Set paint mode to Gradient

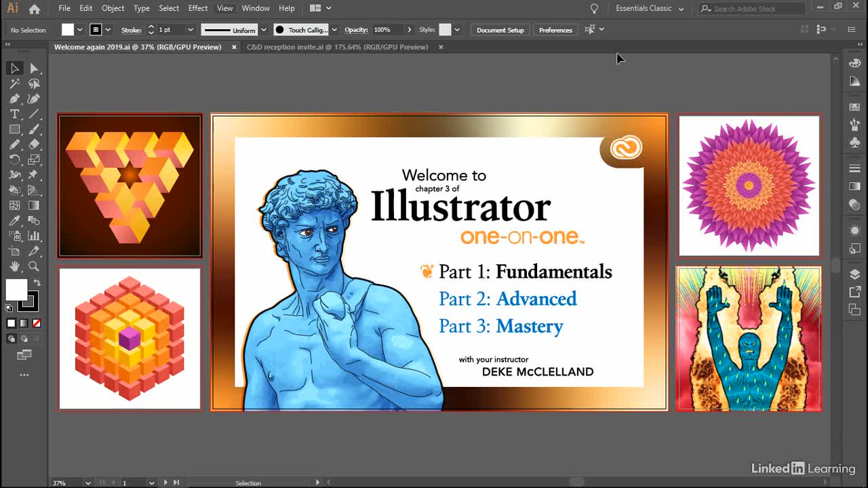24,323
